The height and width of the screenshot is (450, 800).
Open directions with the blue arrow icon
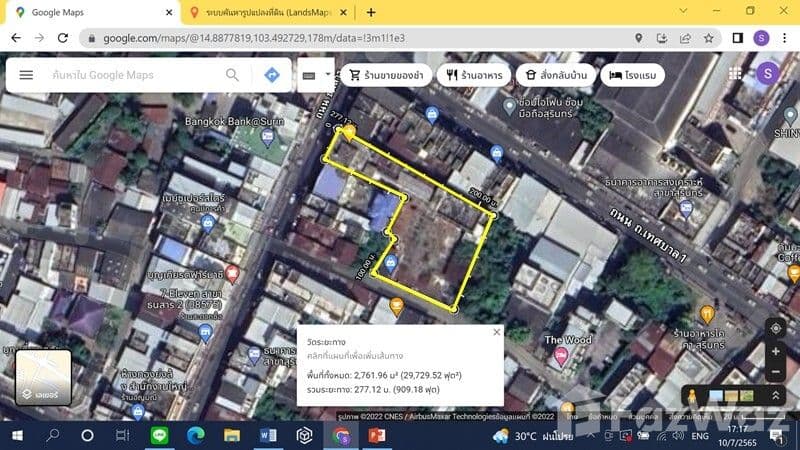click(271, 75)
